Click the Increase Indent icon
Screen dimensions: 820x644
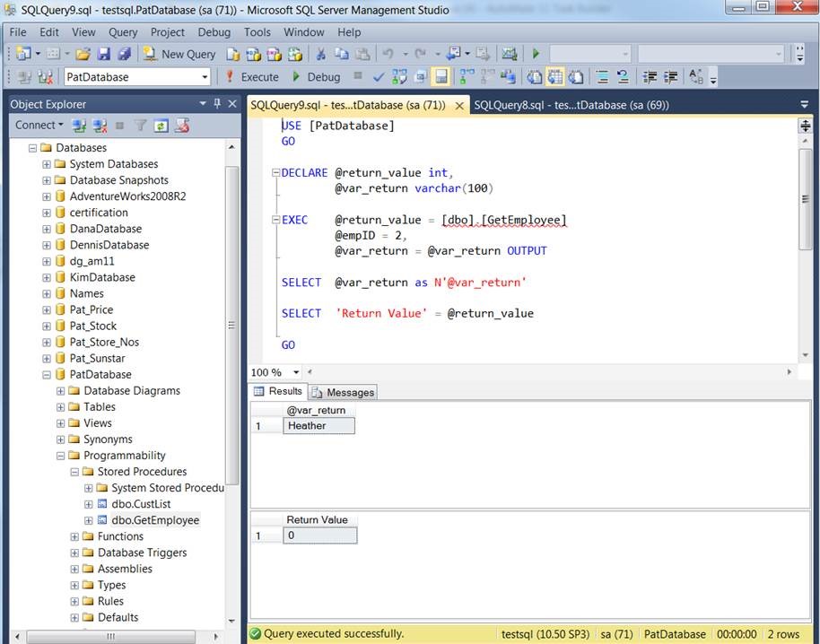point(670,77)
